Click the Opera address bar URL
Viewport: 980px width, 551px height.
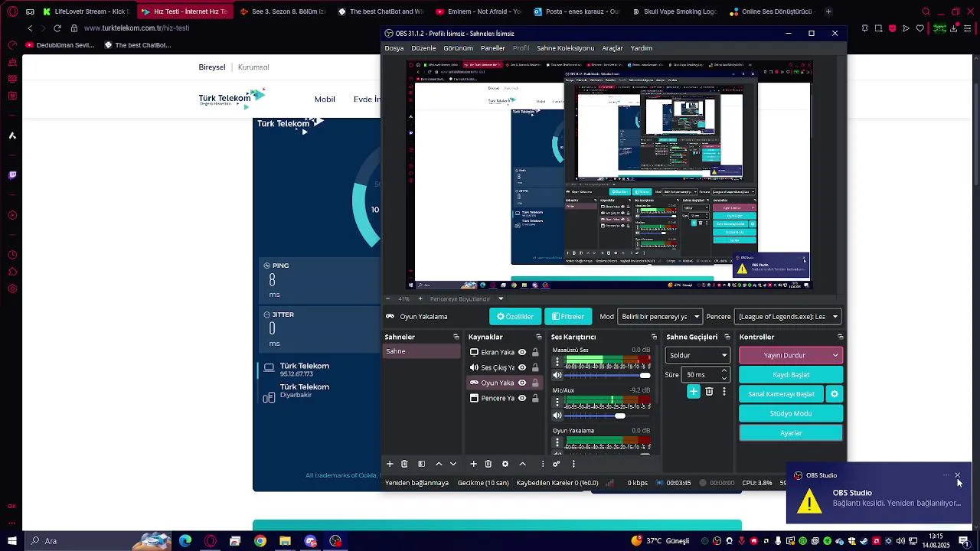click(137, 28)
